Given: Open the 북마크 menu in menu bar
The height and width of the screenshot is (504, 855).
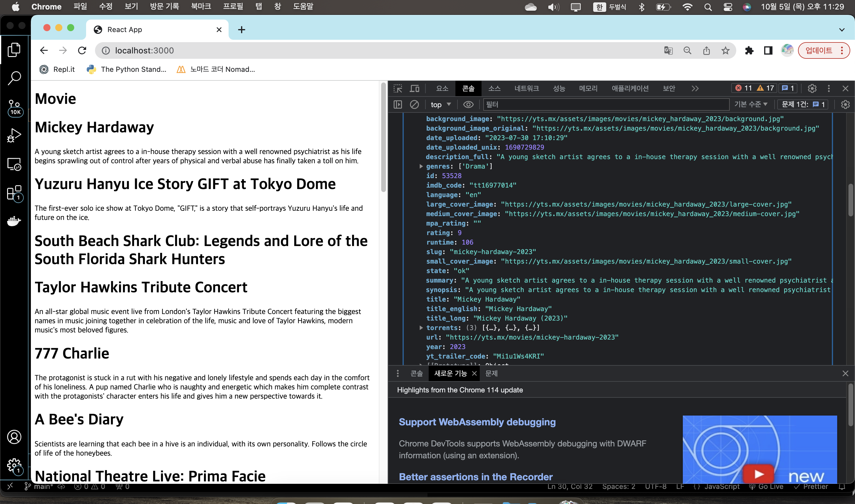Looking at the screenshot, I should click(201, 7).
